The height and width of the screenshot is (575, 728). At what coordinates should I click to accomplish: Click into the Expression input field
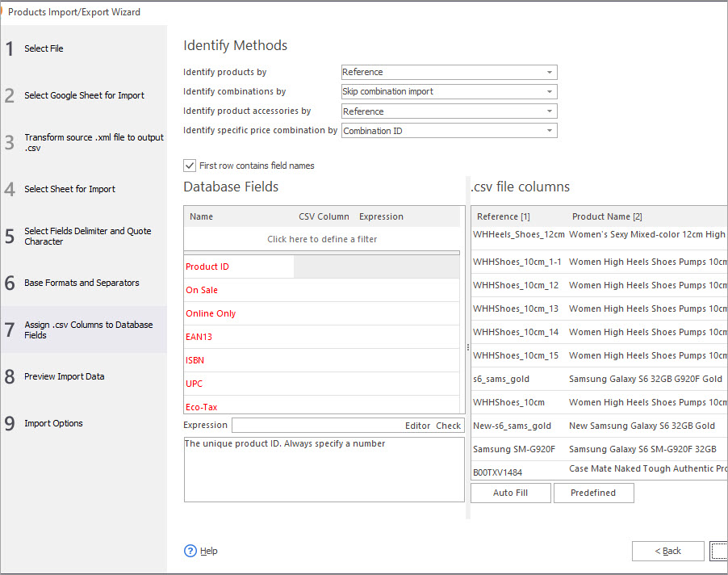pyautogui.click(x=318, y=426)
